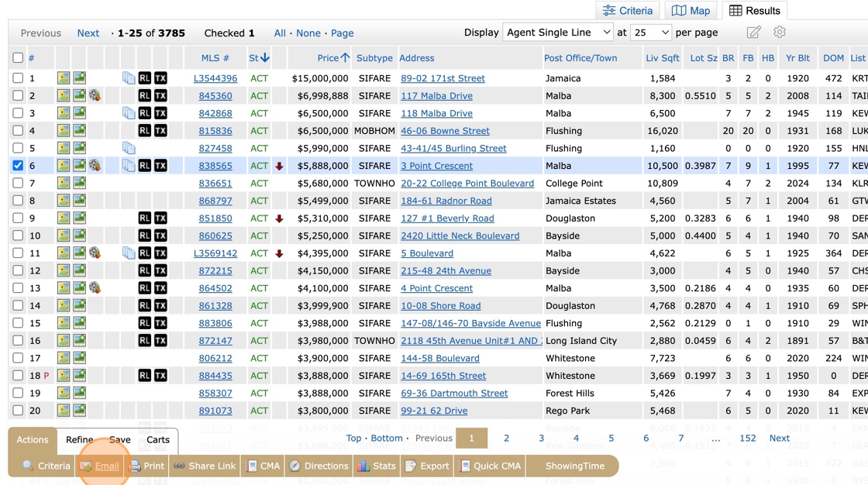Open the Agent Single Line display dropdown
The width and height of the screenshot is (868, 485).
pyautogui.click(x=557, y=32)
